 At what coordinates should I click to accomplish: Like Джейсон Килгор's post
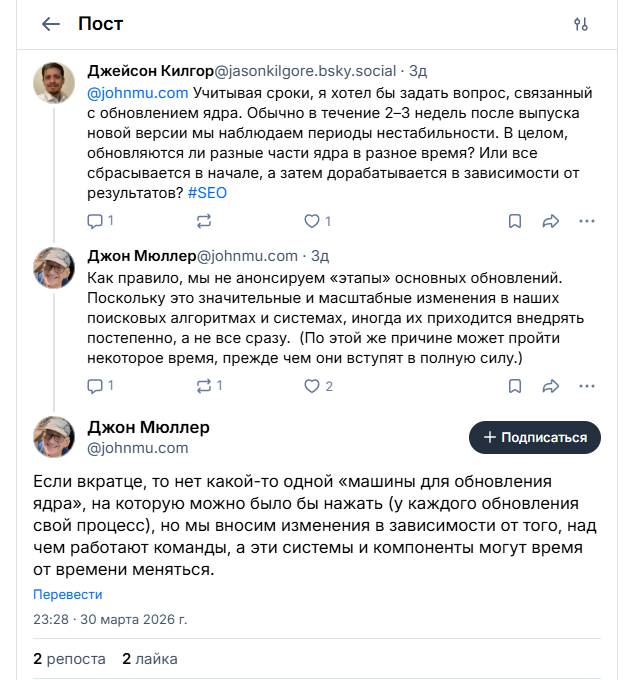click(312, 220)
